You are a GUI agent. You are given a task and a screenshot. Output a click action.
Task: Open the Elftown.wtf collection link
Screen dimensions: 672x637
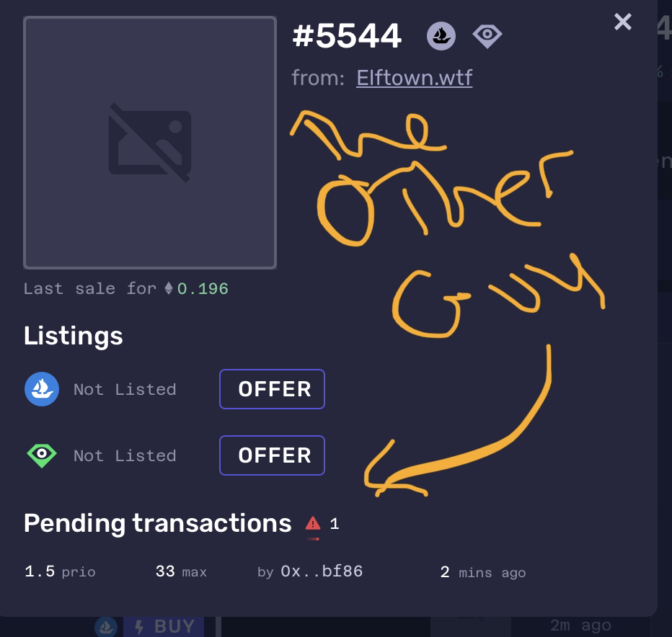(415, 78)
